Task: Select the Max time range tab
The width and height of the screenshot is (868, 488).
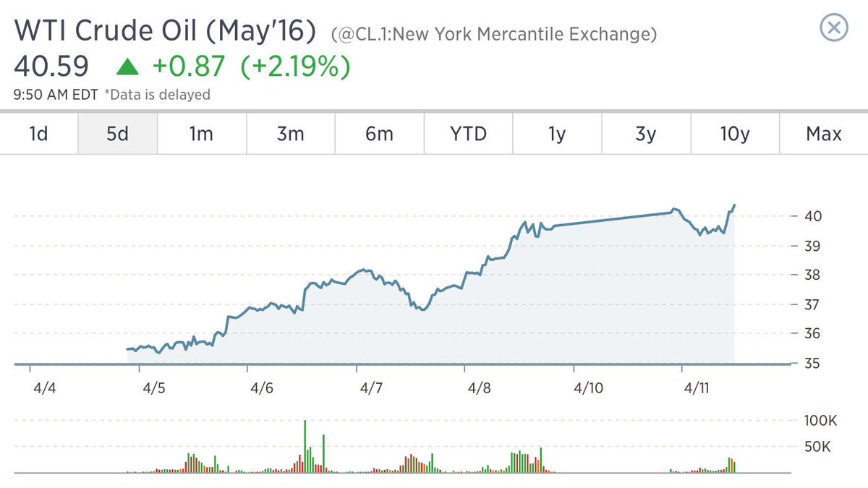Action: pos(824,134)
